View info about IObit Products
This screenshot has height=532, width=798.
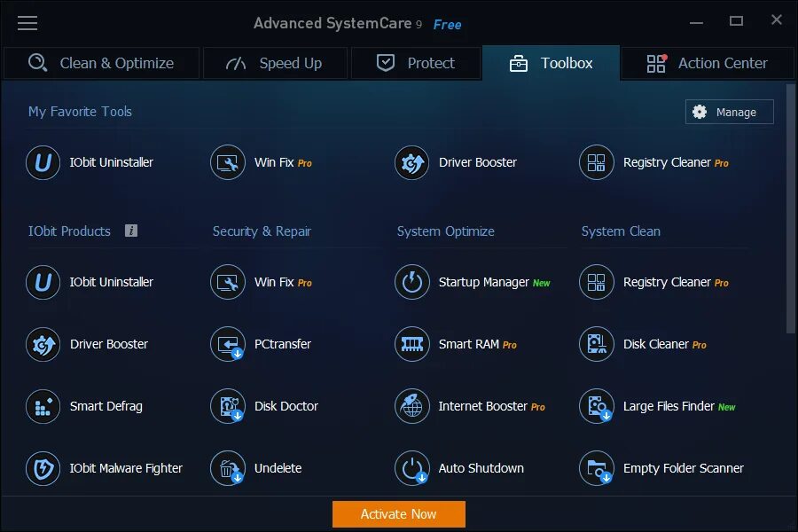tap(131, 231)
